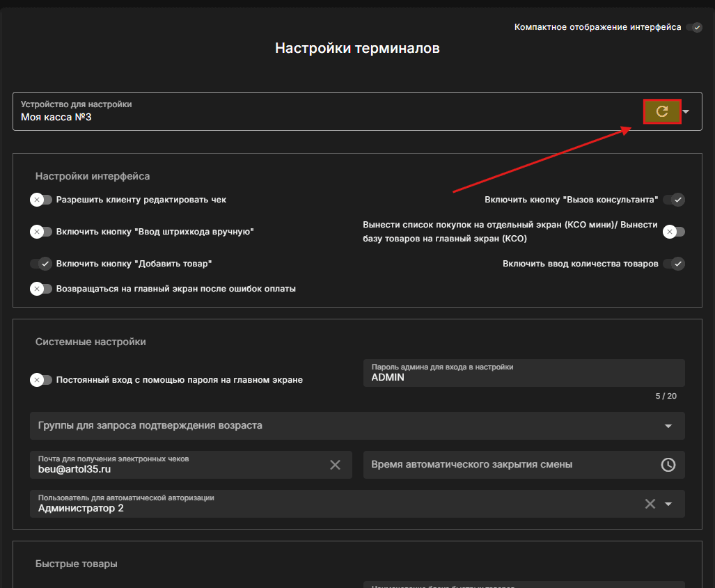The image size is (715, 588).
Task: Click the refresh icon in device selector
Action: coord(661,111)
